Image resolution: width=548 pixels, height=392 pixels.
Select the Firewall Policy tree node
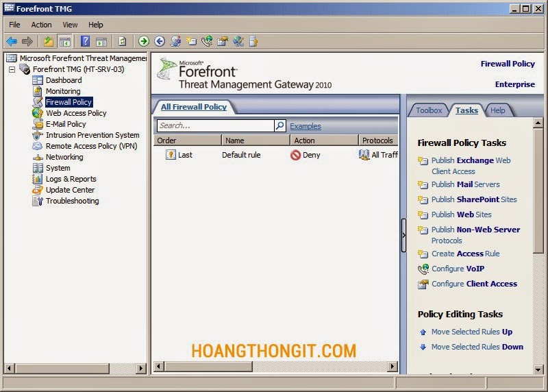tap(68, 102)
